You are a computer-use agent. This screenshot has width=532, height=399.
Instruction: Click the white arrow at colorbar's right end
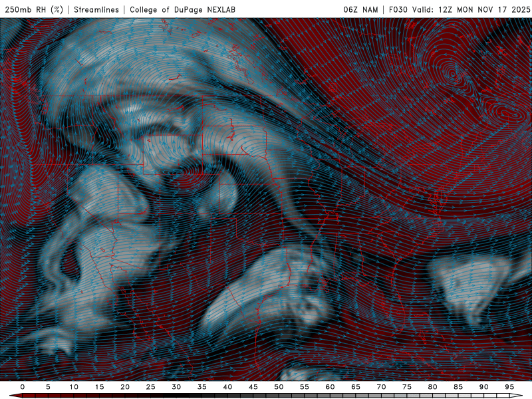pos(516,396)
